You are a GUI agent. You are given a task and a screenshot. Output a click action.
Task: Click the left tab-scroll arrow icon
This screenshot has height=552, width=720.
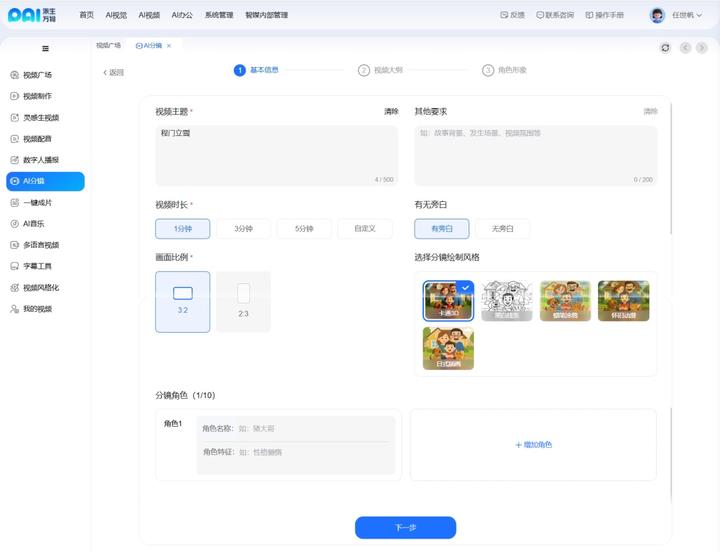point(685,47)
